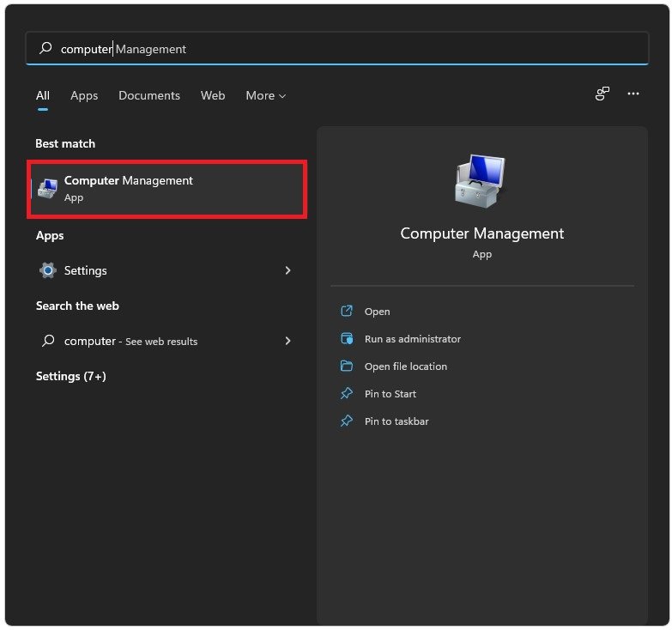Open the Computer Management best match result
This screenshot has width=672, height=630.
coord(168,188)
